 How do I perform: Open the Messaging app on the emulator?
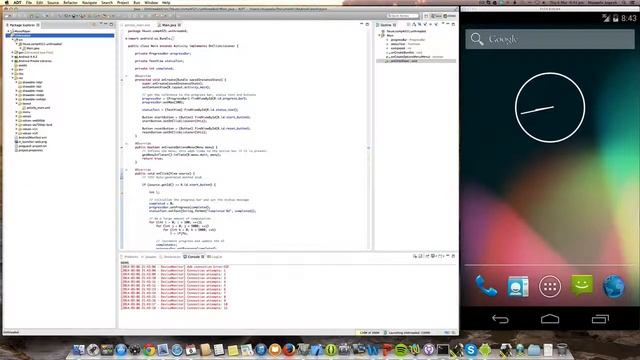(x=582, y=285)
